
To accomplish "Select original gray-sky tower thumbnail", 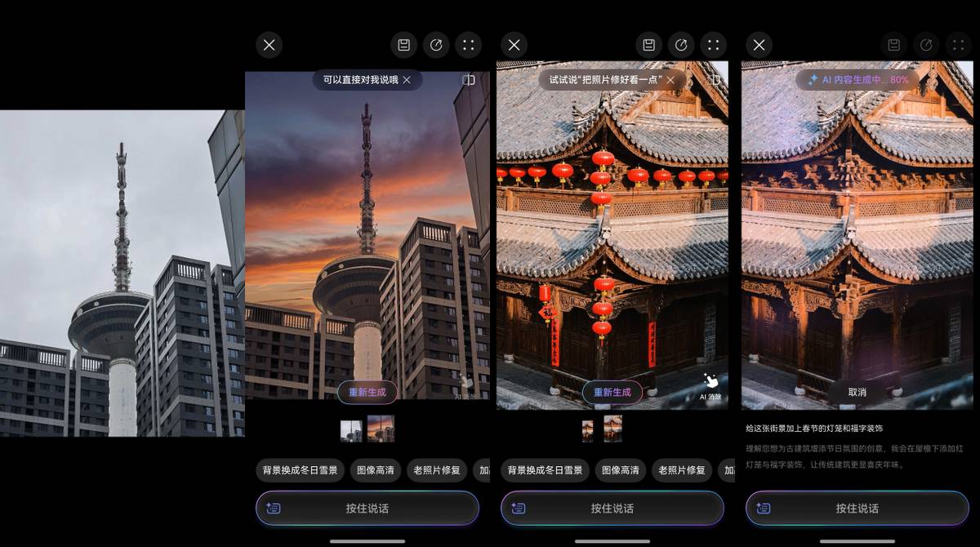I will pyautogui.click(x=351, y=430).
